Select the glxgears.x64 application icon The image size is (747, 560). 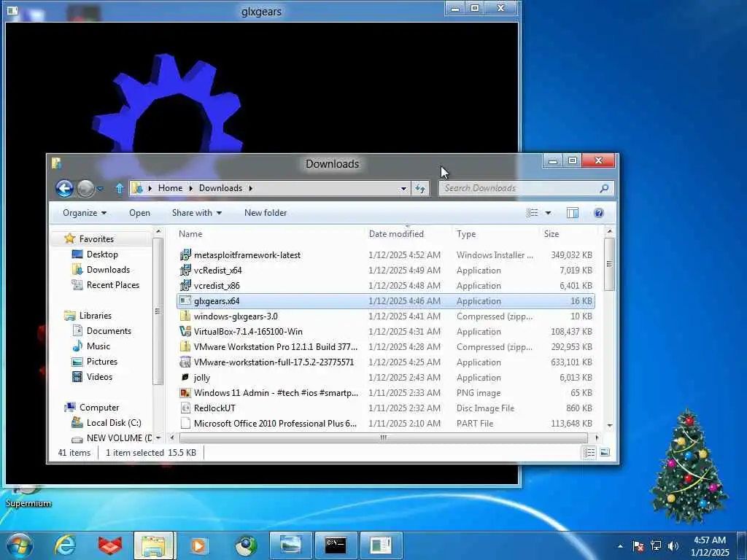coord(185,300)
